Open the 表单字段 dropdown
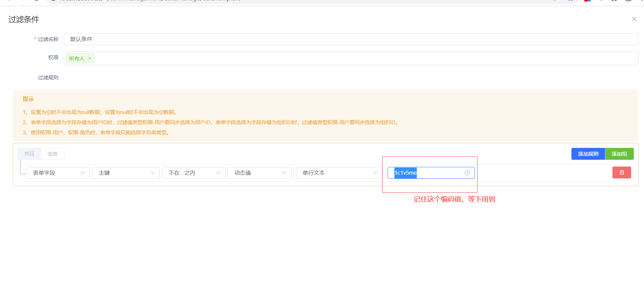Image resolution: width=644 pixels, height=290 pixels. (x=58, y=173)
